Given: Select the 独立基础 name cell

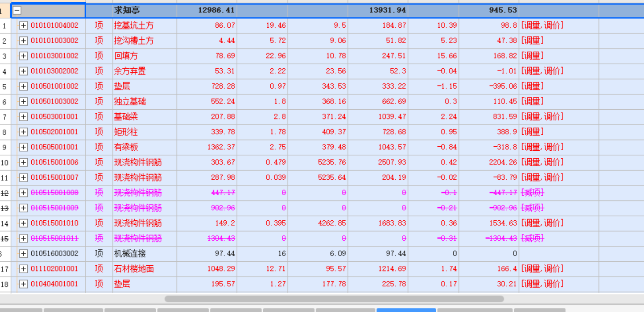Looking at the screenshot, I should click(144, 101).
